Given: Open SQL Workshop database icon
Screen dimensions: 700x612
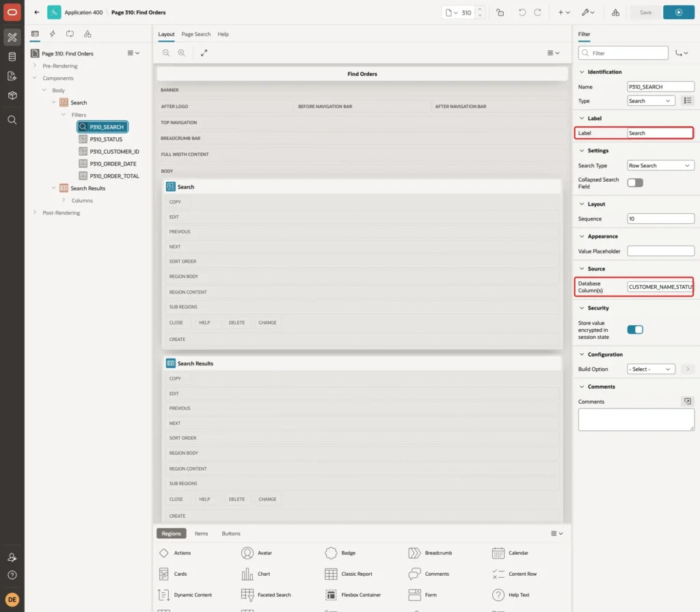Looking at the screenshot, I should 12,57.
